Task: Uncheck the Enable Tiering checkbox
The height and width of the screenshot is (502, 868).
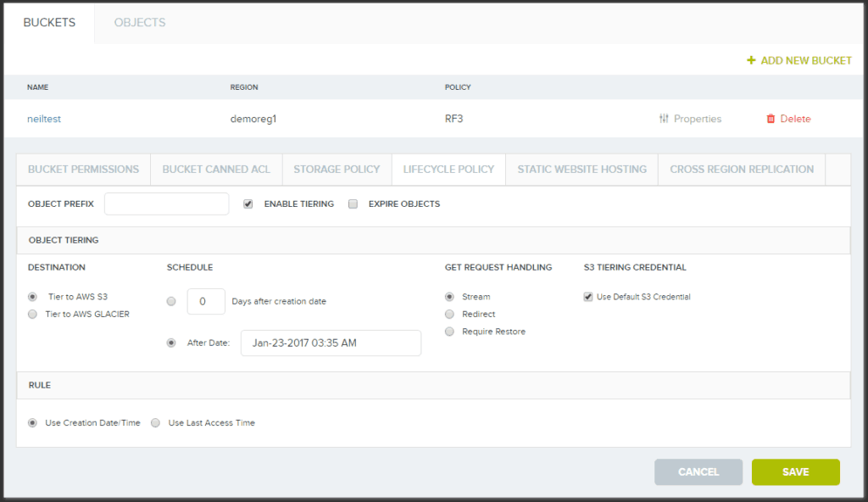Action: (248, 204)
